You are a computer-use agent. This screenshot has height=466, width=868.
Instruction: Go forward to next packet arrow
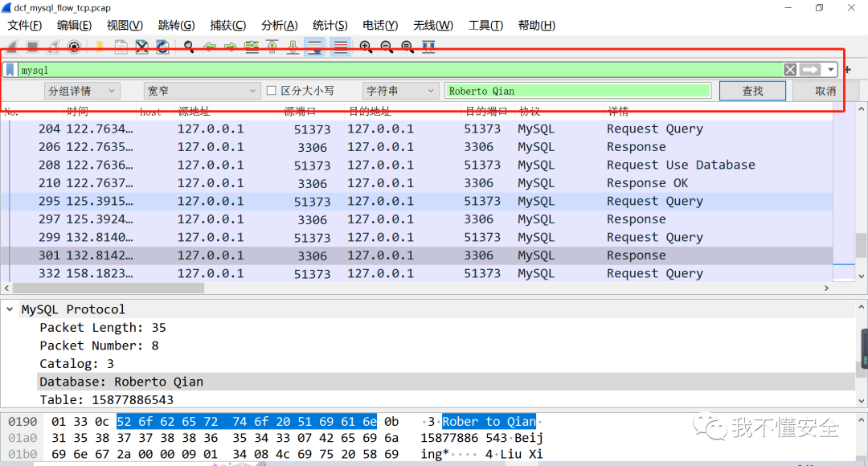click(x=231, y=47)
